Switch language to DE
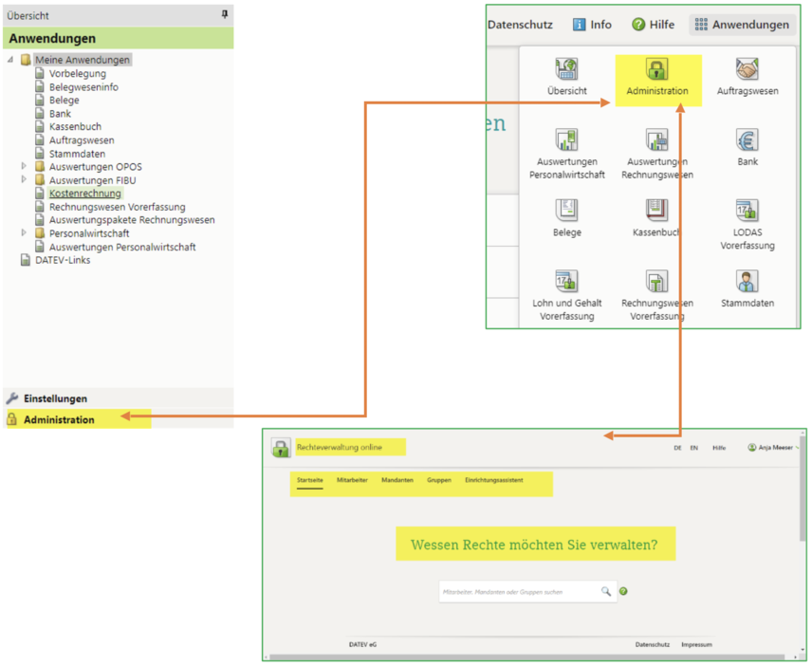Screen dimensions: 812x666 [677, 448]
